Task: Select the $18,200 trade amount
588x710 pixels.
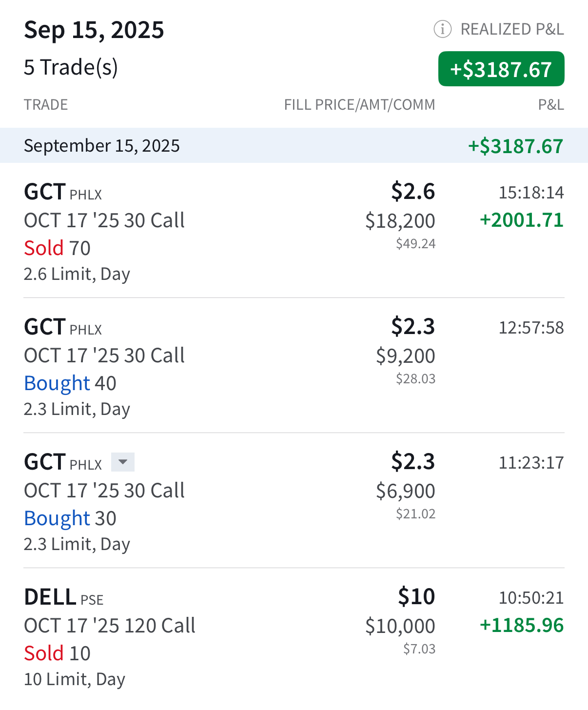Action: (x=400, y=221)
